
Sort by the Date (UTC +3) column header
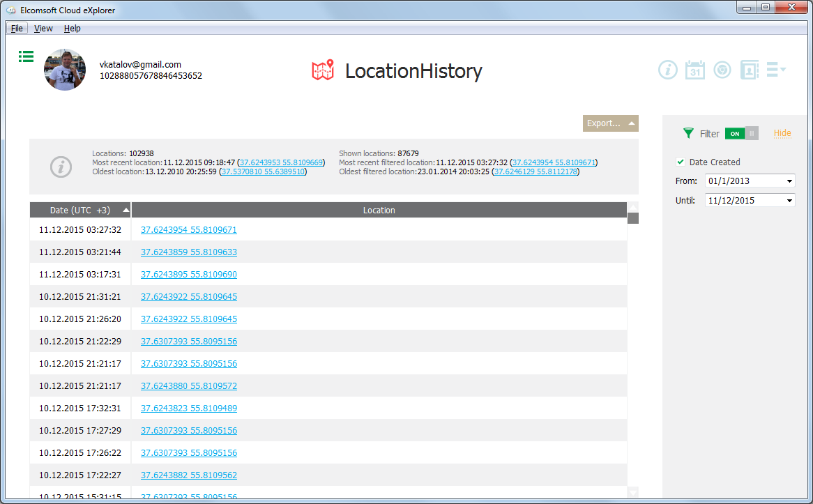pos(80,209)
